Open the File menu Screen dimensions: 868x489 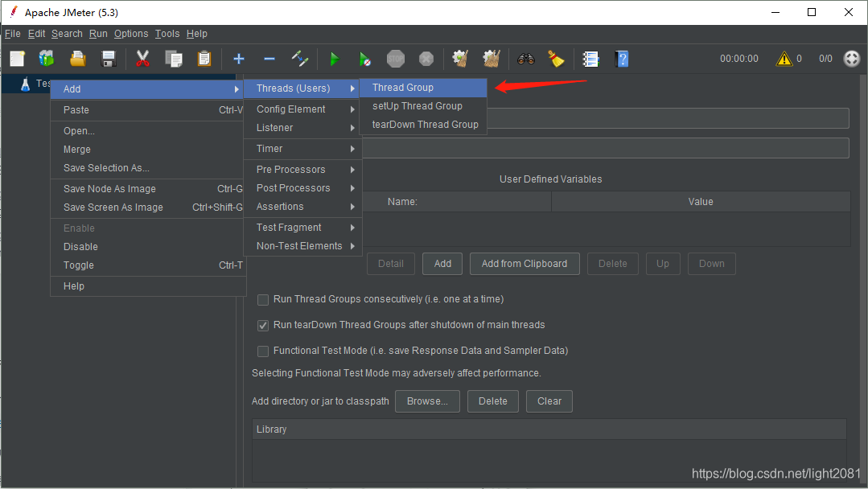point(13,34)
